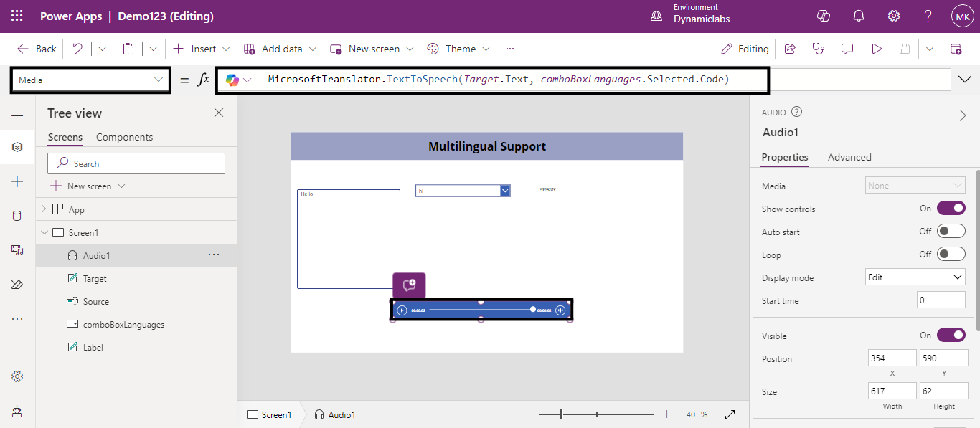Expand the Display mode dropdown
Viewport: 980px width, 428px height.
[915, 277]
